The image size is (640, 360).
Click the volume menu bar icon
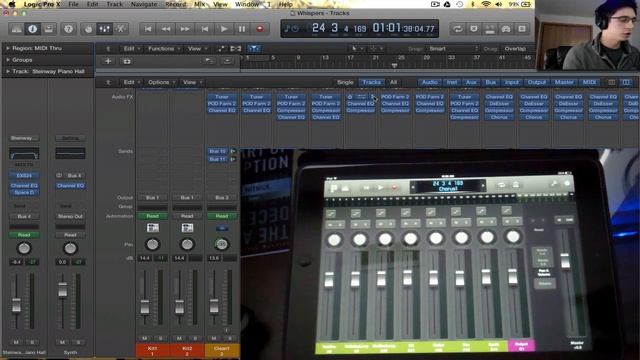[499, 4]
